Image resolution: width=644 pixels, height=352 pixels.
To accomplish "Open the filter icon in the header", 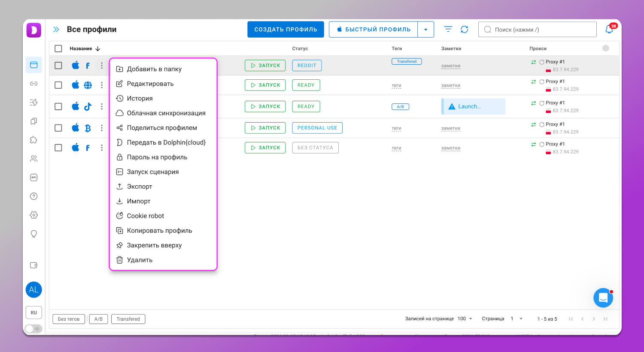I will point(448,29).
